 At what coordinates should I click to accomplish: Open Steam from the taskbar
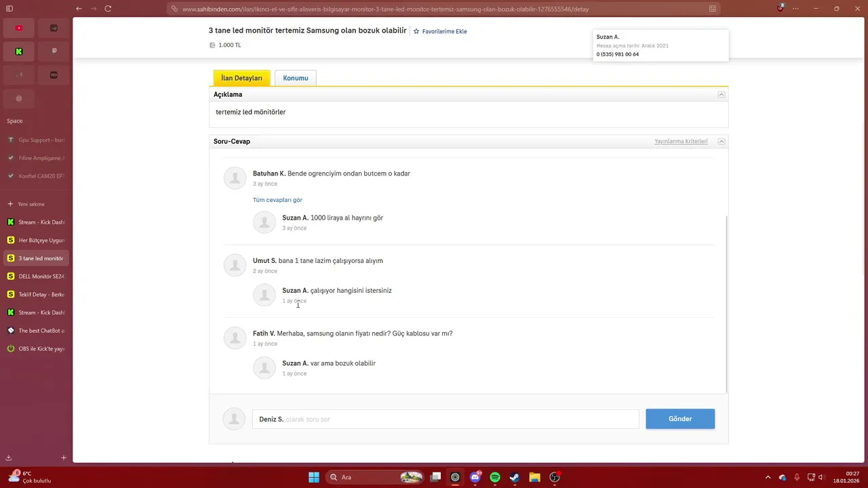pos(515,477)
